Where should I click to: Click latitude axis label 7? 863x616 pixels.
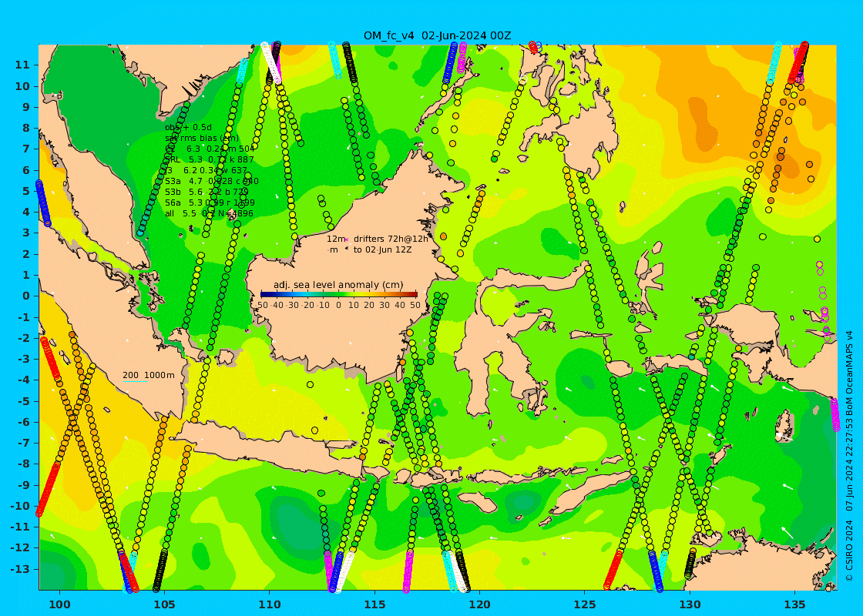[26, 149]
